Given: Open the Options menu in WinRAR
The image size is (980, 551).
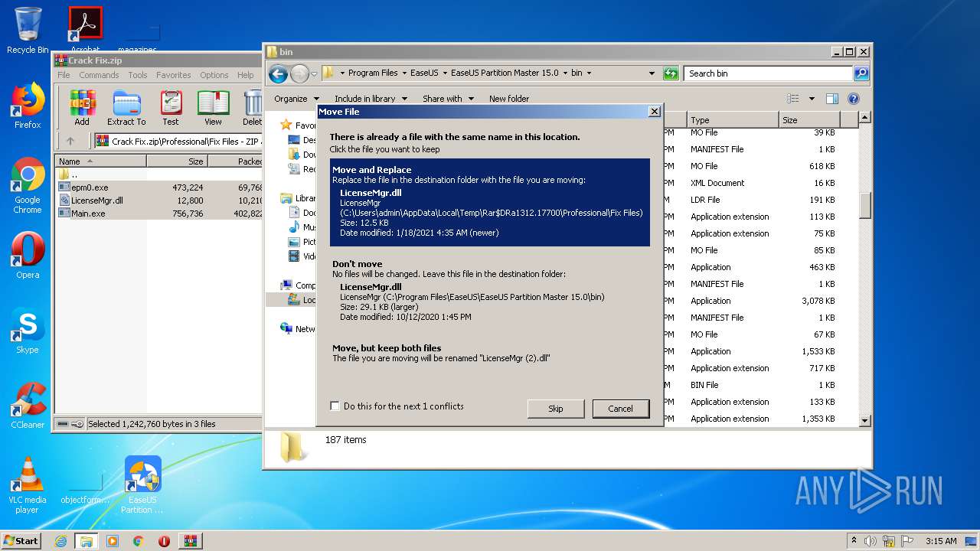Looking at the screenshot, I should (214, 75).
